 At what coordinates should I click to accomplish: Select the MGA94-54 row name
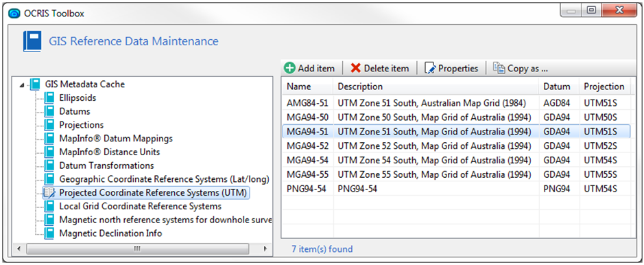(308, 161)
